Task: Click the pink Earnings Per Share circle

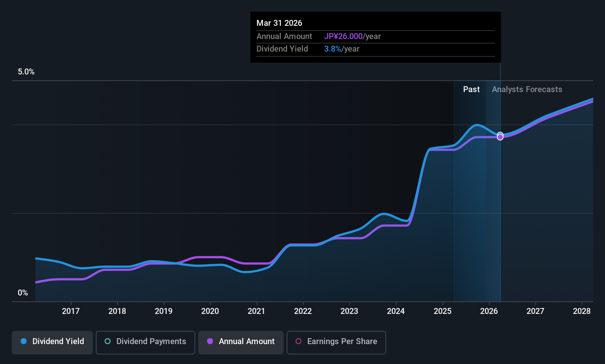Action: (x=298, y=342)
